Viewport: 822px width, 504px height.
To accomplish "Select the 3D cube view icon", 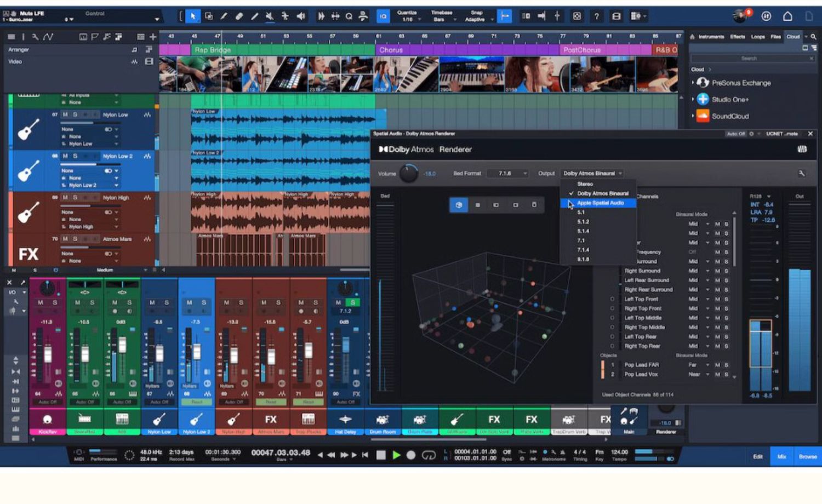I will (x=459, y=205).
